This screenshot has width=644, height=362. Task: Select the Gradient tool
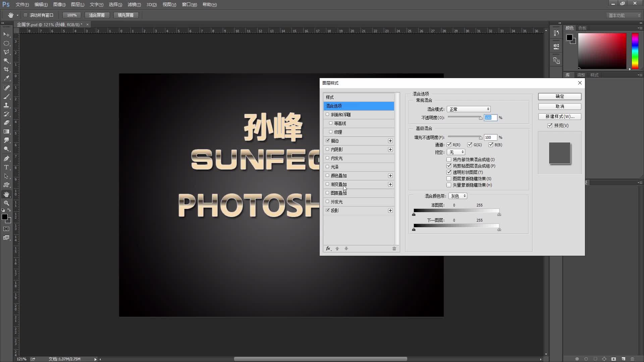(6, 131)
